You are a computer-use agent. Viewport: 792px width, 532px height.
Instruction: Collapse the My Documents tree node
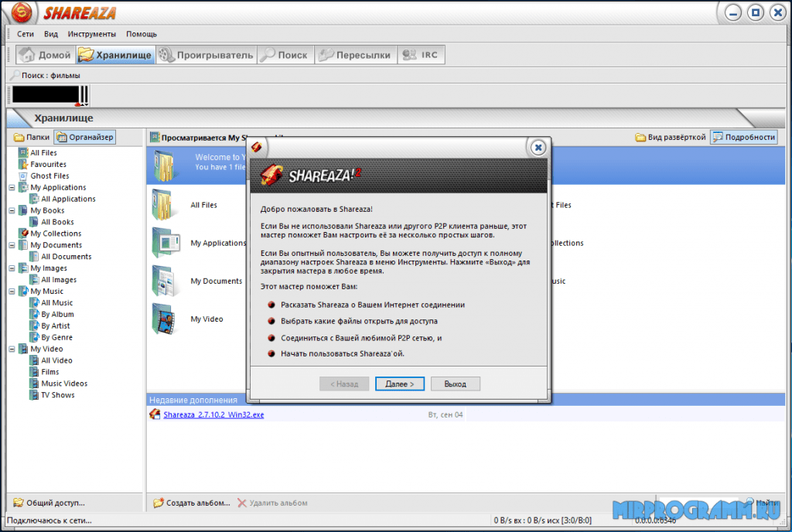tap(12, 245)
